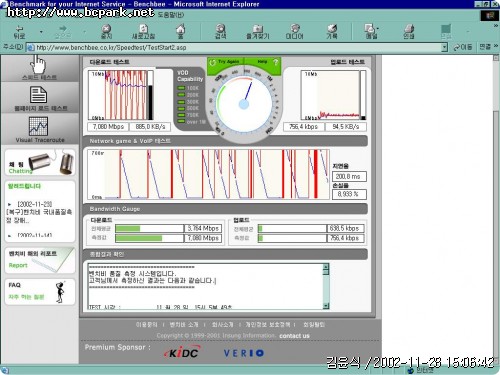500x375 pixels.
Task: Open the Chatting tin can banner
Action: [x=40, y=163]
